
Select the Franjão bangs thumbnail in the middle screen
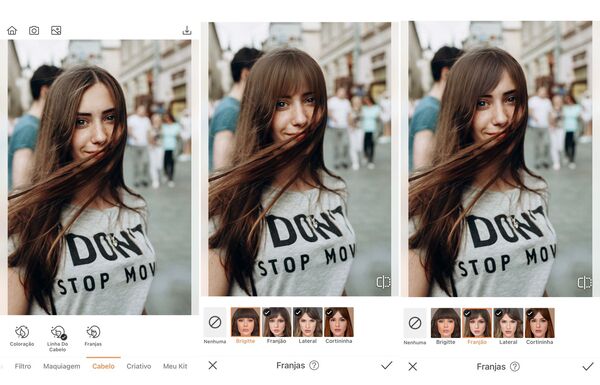coord(276,322)
